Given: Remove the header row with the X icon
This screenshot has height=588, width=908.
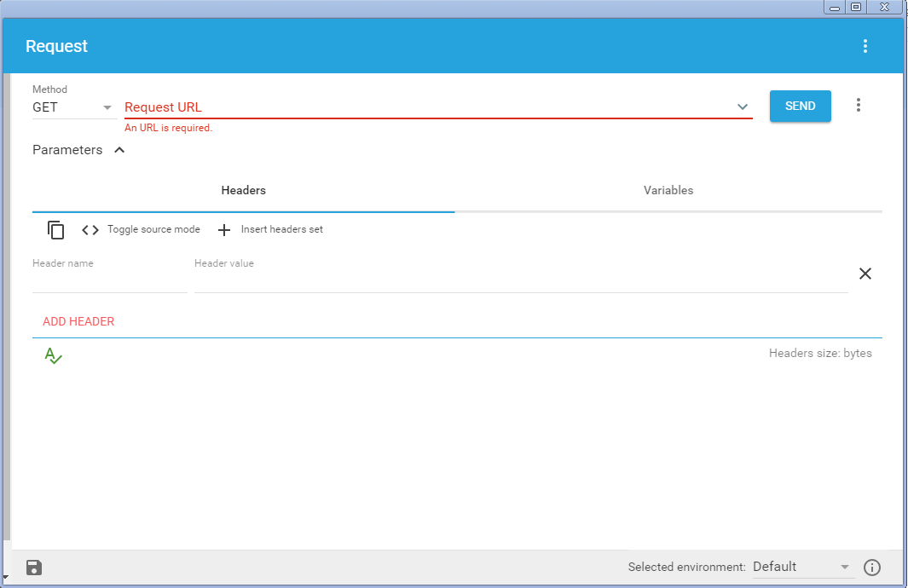Looking at the screenshot, I should [x=865, y=274].
